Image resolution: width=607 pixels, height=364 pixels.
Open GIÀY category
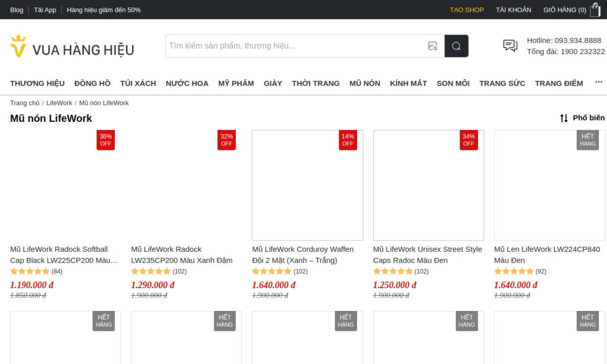pyautogui.click(x=273, y=83)
